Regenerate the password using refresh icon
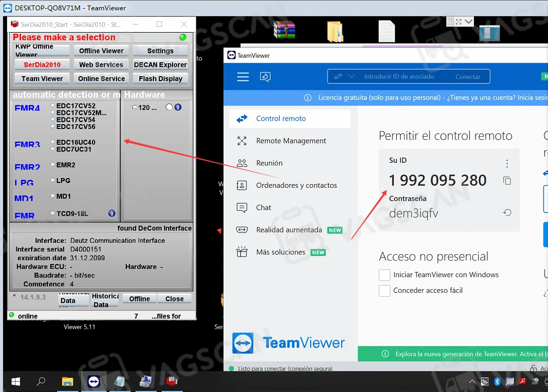Image resolution: width=548 pixels, height=392 pixels. (507, 213)
